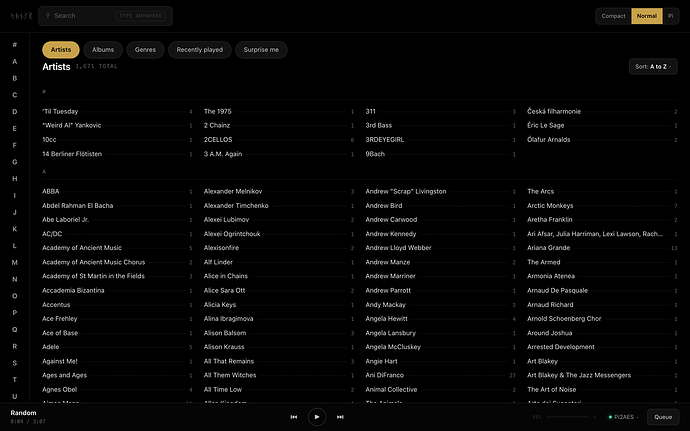
Task: Focus the Search input field
Action: click(105, 16)
